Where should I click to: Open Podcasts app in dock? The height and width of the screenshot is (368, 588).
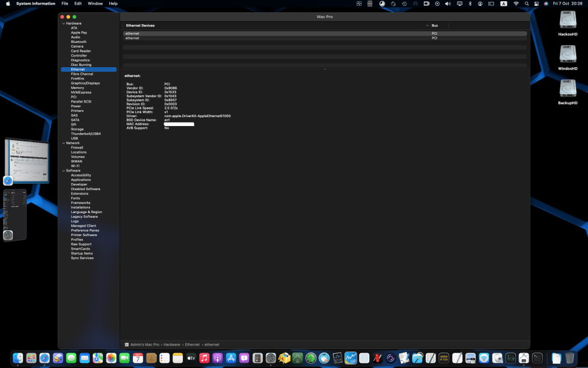pos(218,358)
